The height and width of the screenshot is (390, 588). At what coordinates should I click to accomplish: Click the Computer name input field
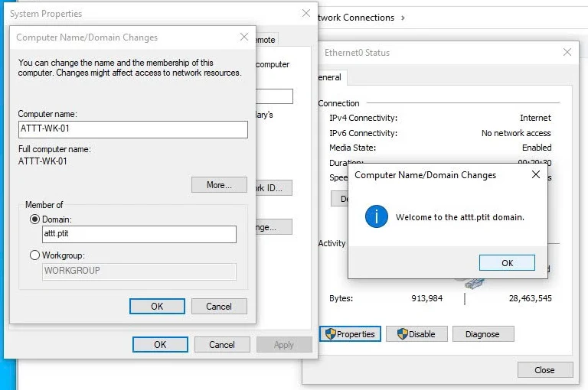[132, 129]
